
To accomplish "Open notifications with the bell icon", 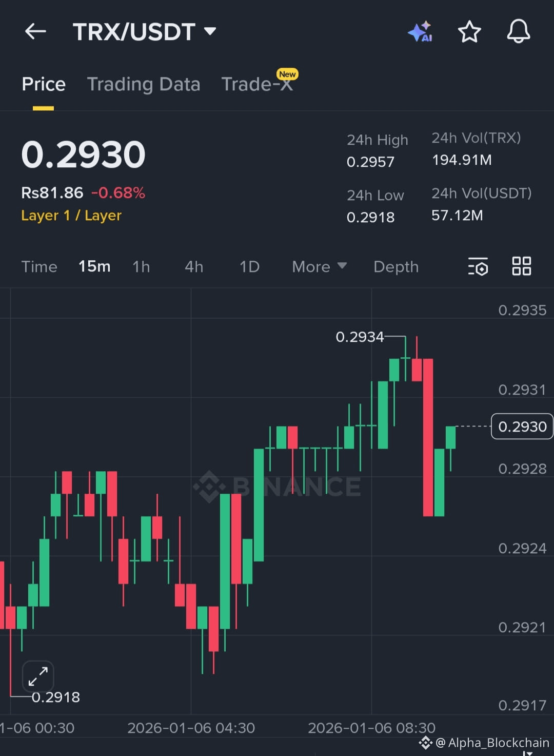I will point(518,31).
